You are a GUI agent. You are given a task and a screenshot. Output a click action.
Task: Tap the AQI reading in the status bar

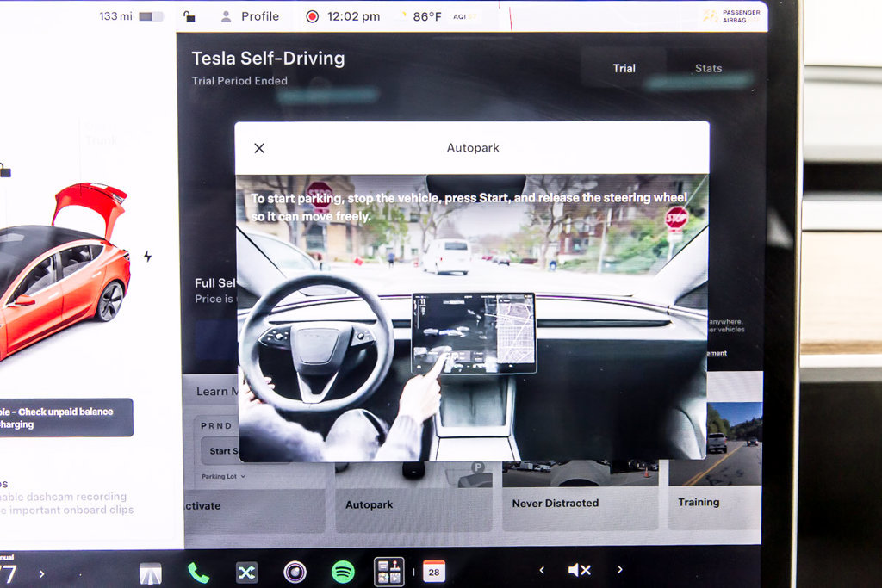pos(464,17)
